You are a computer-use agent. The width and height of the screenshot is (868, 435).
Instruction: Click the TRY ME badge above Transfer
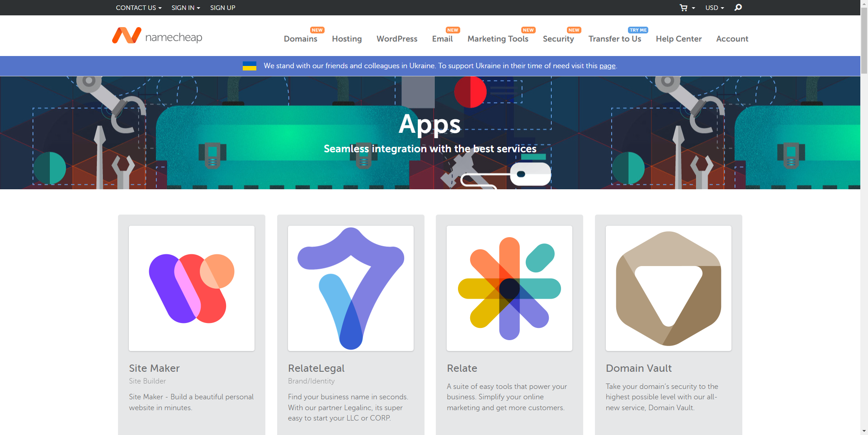coord(638,30)
